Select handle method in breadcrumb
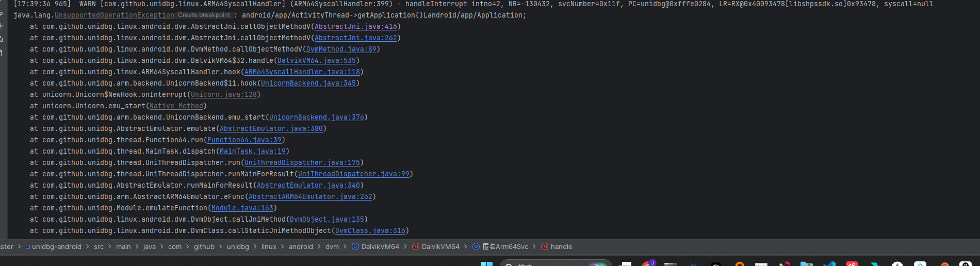 (557, 247)
